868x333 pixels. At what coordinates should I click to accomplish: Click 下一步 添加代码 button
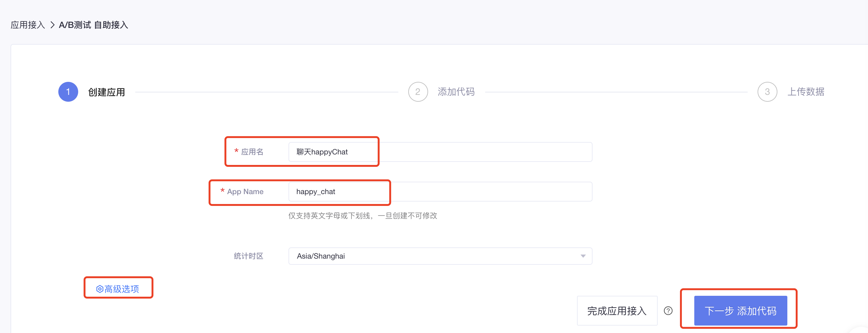pyautogui.click(x=740, y=311)
